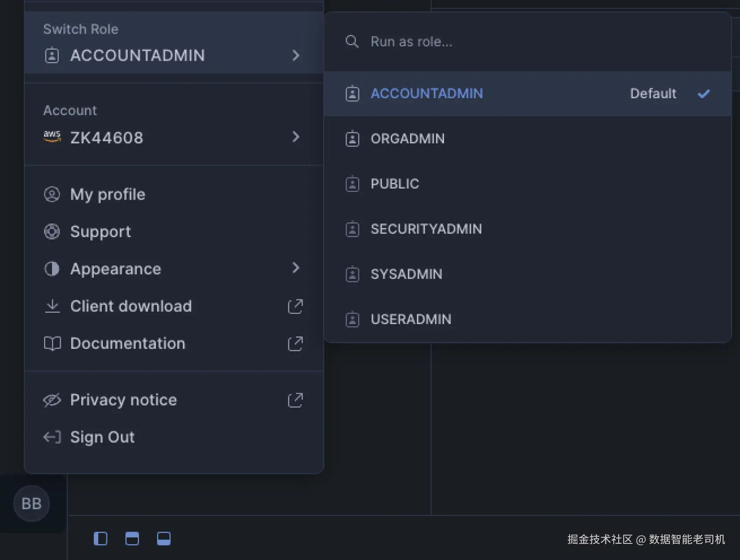Click the role icon beside ORGADMIN

tap(352, 138)
